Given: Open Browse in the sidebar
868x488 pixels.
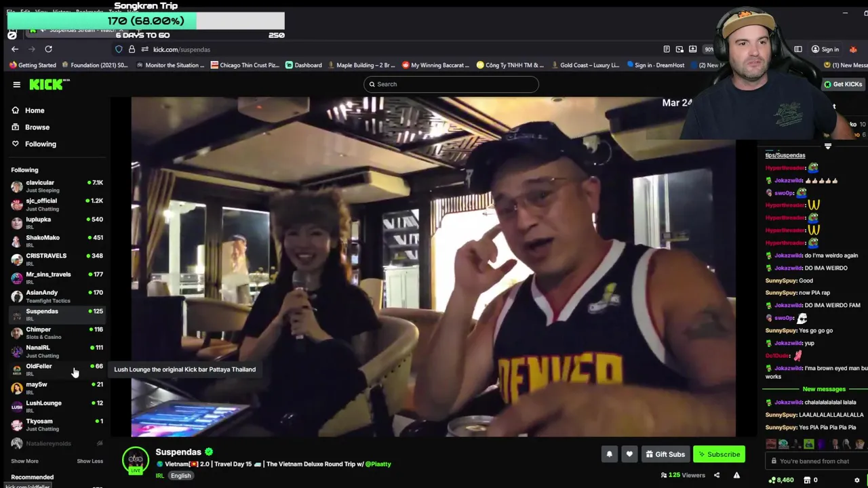Looking at the screenshot, I should 30,127.
